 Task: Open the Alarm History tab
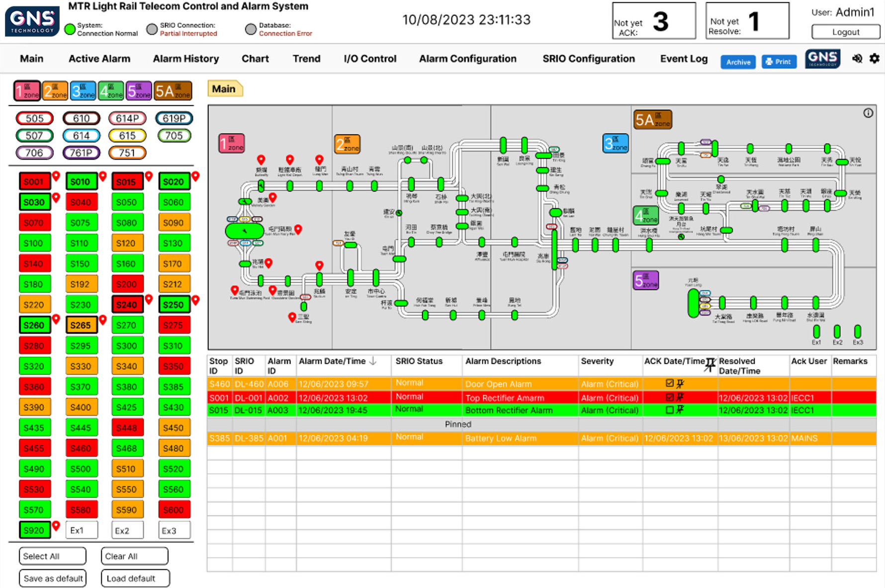click(185, 59)
